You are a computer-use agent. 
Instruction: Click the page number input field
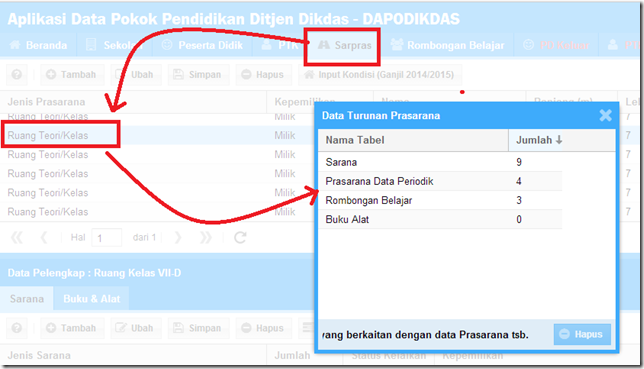[106, 238]
